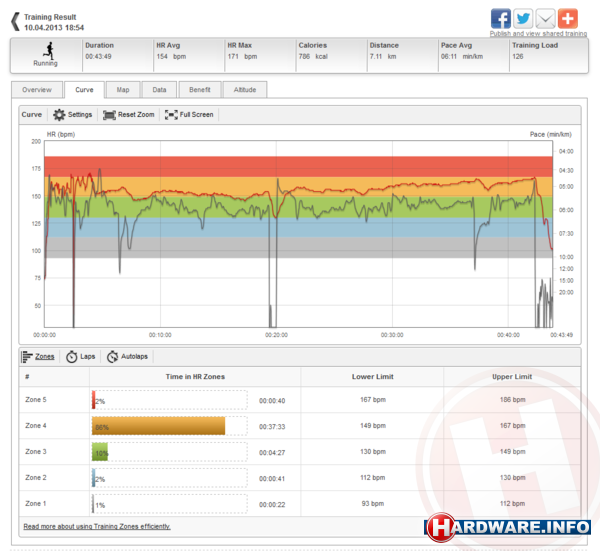Click the Zone 2 blue 2% bar
This screenshot has width=600, height=551.
[x=93, y=478]
